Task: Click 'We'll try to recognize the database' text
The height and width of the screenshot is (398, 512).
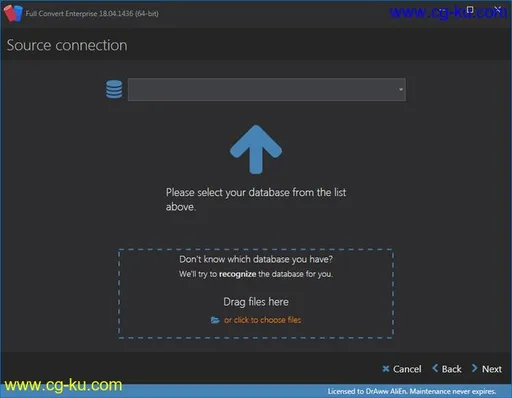Action: 256,274
